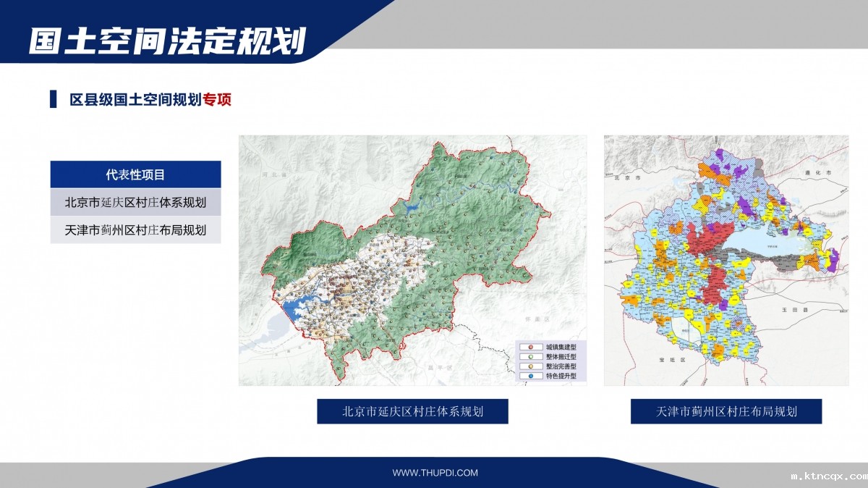Open the WWW.THUPDI.COM footer link
The height and width of the screenshot is (488, 868).
pyautogui.click(x=435, y=473)
